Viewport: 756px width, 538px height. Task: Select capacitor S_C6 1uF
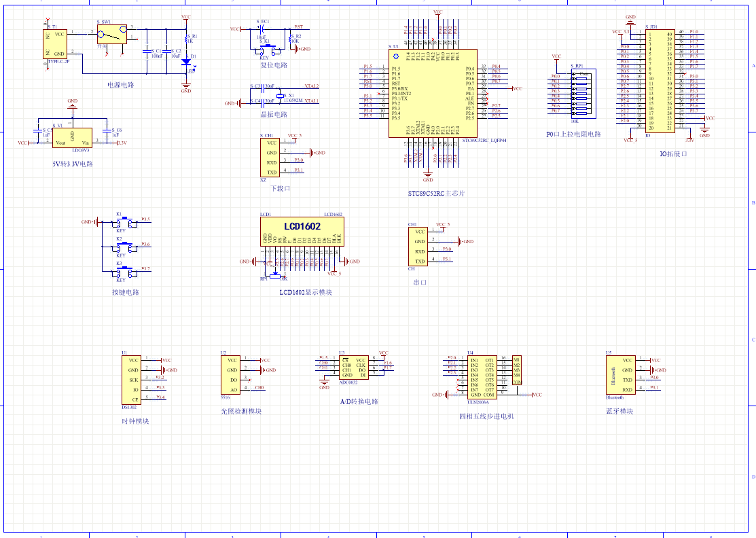[107, 130]
